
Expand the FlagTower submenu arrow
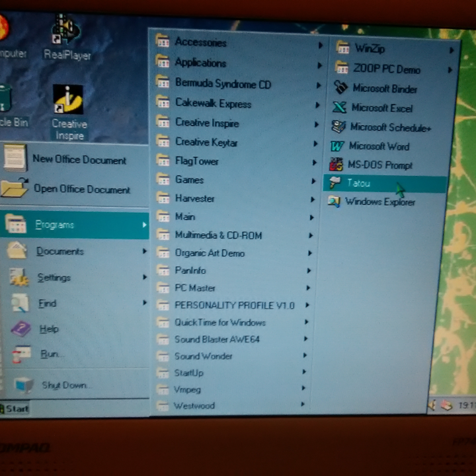[315, 163]
